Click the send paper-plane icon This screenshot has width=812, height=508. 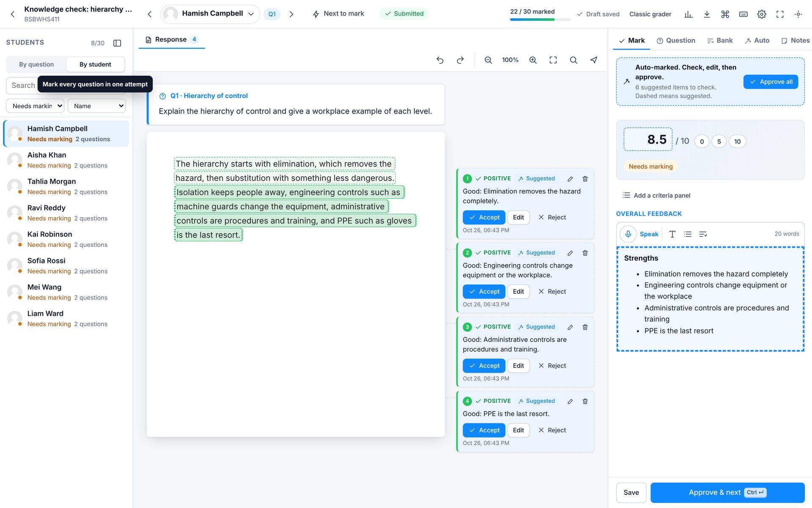coord(594,60)
